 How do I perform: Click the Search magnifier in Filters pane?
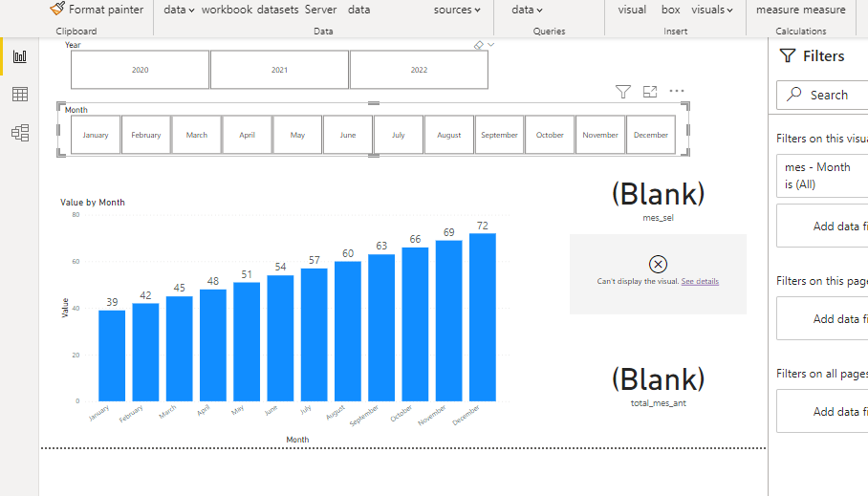[x=794, y=94]
